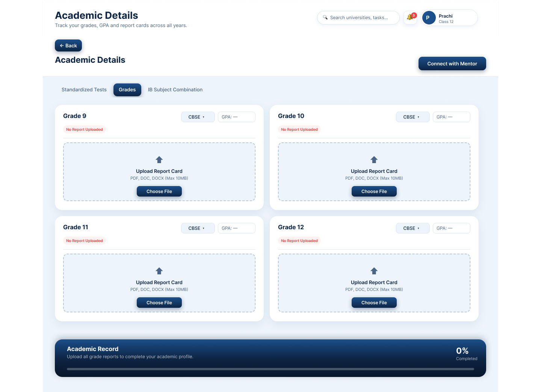This screenshot has width=541, height=392.
Task: Click the Grade 11 card heading
Action: tap(76, 227)
